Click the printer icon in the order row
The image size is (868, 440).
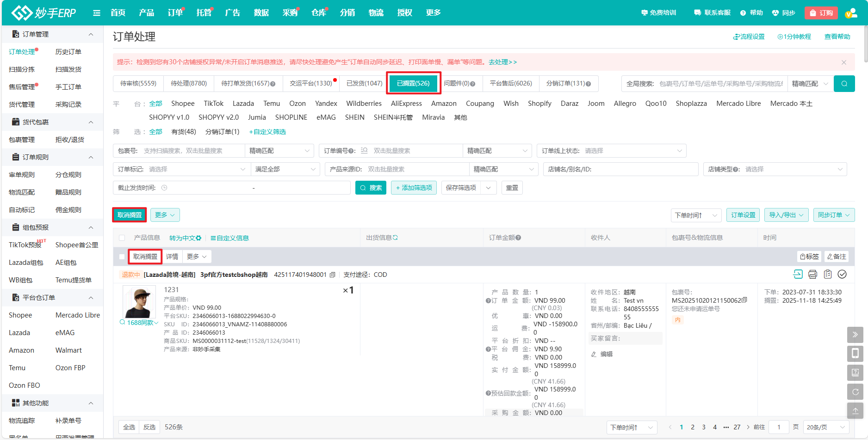[812, 275]
